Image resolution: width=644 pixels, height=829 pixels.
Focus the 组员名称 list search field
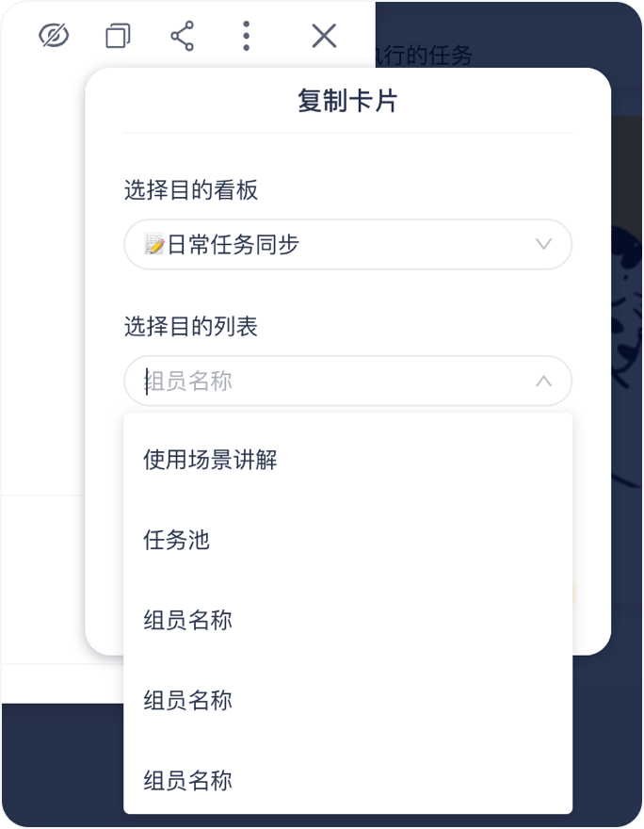coord(330,382)
